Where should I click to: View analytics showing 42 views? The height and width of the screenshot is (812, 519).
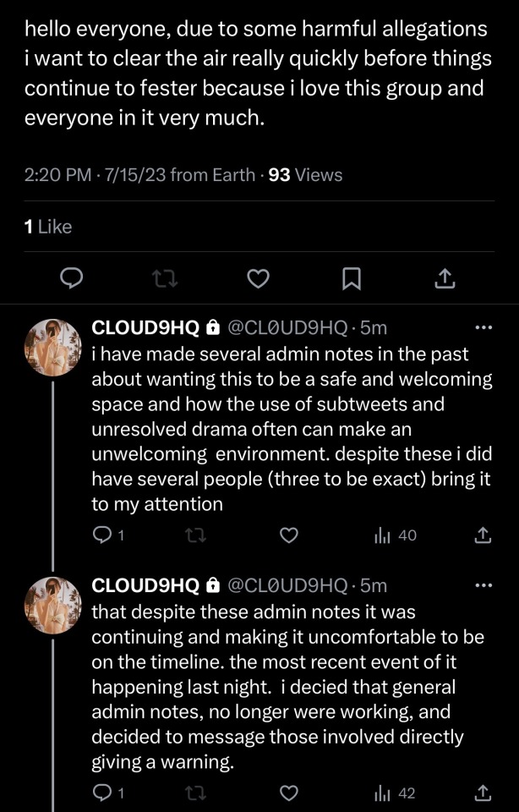pos(396,793)
